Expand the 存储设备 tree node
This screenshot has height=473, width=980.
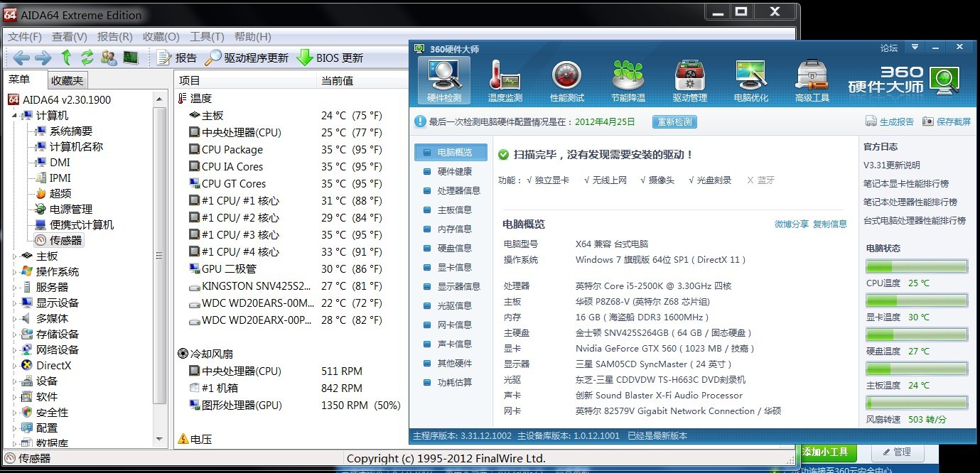click(16, 335)
